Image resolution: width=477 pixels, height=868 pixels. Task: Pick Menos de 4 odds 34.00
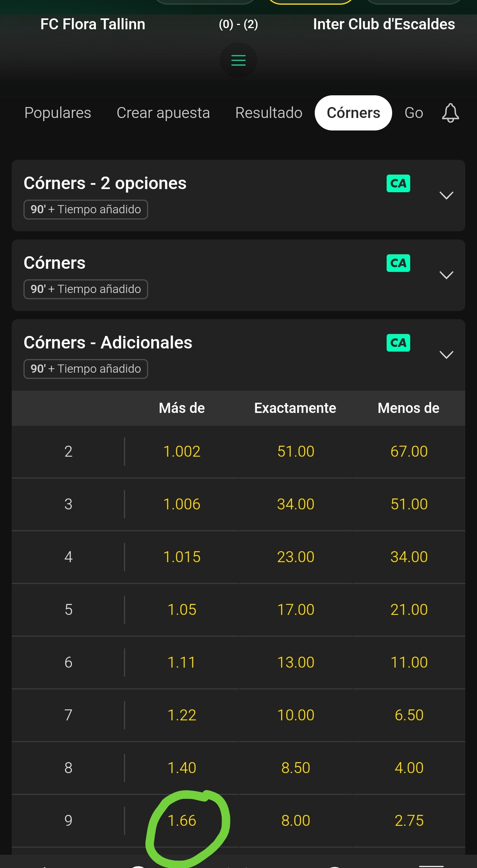(x=409, y=557)
